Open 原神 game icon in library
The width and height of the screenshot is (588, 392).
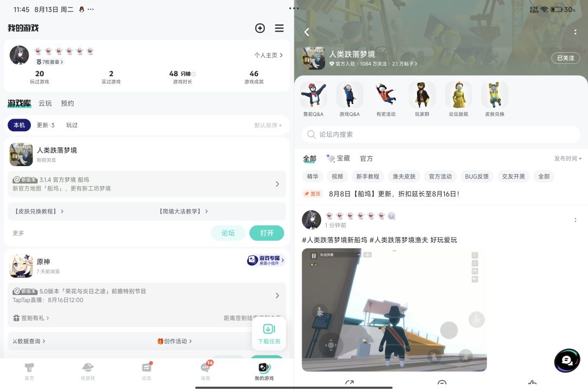coord(21,266)
